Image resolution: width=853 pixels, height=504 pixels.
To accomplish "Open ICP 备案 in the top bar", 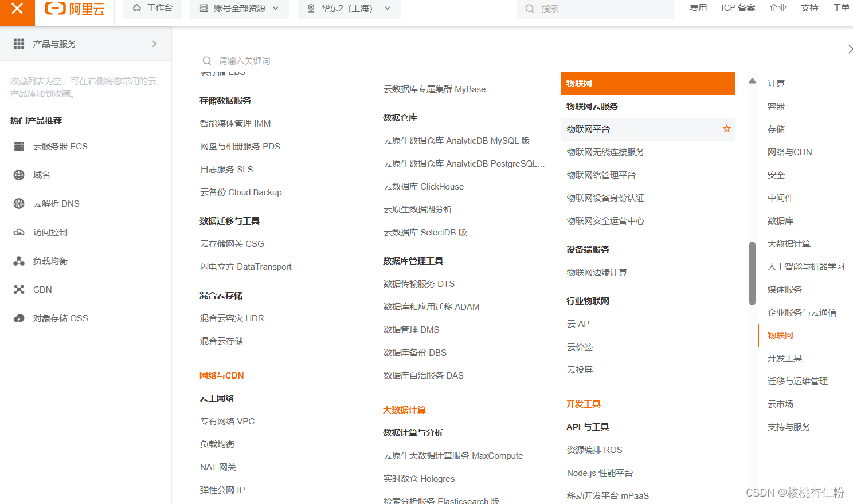I will point(738,8).
